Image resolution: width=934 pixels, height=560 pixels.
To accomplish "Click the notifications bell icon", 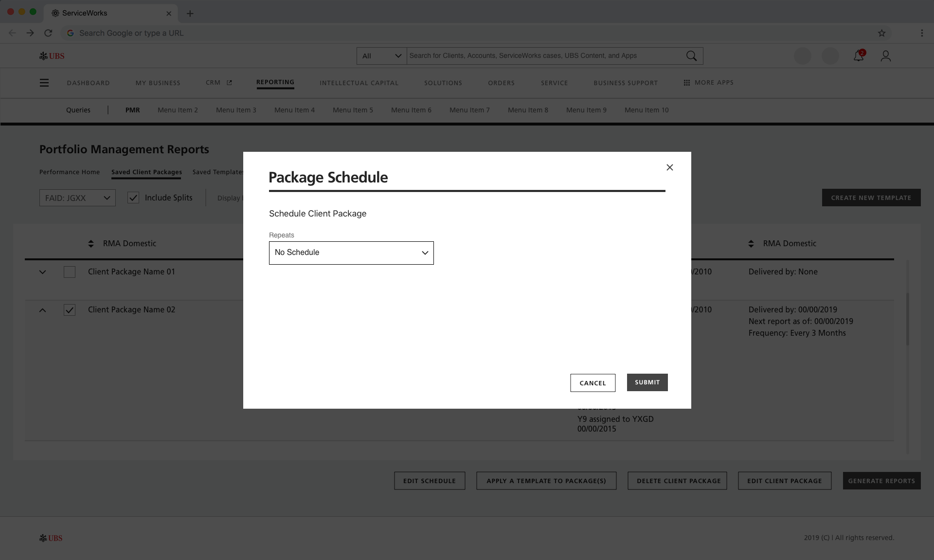I will [858, 56].
